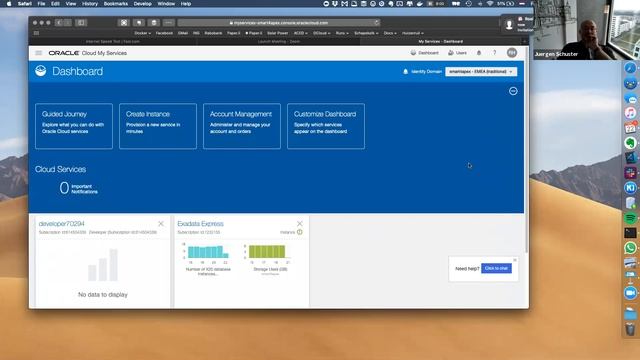
Task: Open the Bookmarks menu
Action: coord(116,4)
